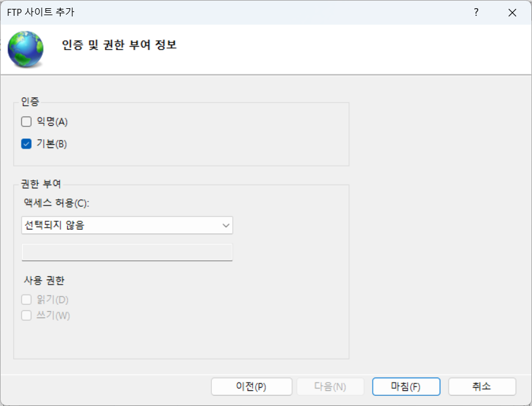Image resolution: width=532 pixels, height=406 pixels.
Task: Click the 인증 group label
Action: [30, 101]
